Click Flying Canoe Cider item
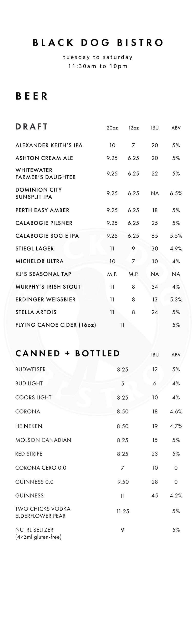Image resolution: width=195 pixels, height=644 pixels. pyautogui.click(x=56, y=325)
